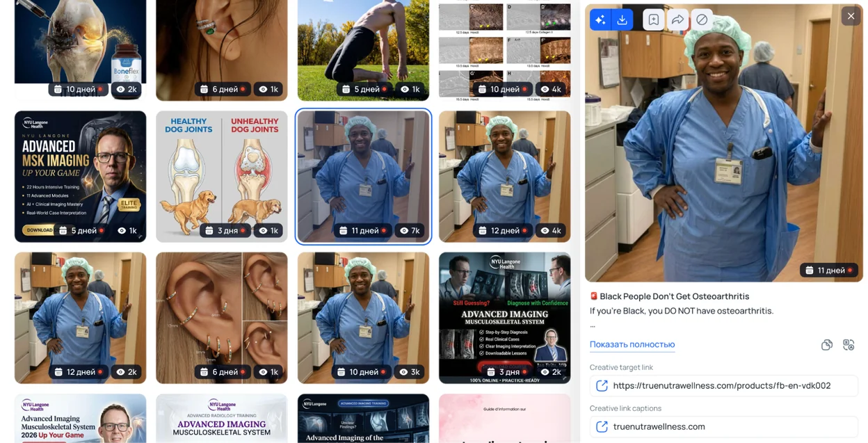This screenshot has width=868, height=443.
Task: Click text "If you're Black, you DO NOT have osteoarthritis."
Action: 682,311
